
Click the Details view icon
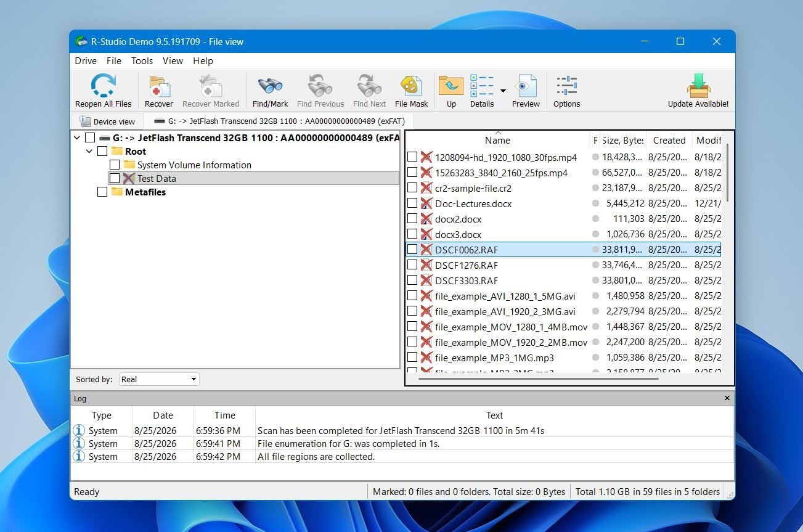click(482, 86)
